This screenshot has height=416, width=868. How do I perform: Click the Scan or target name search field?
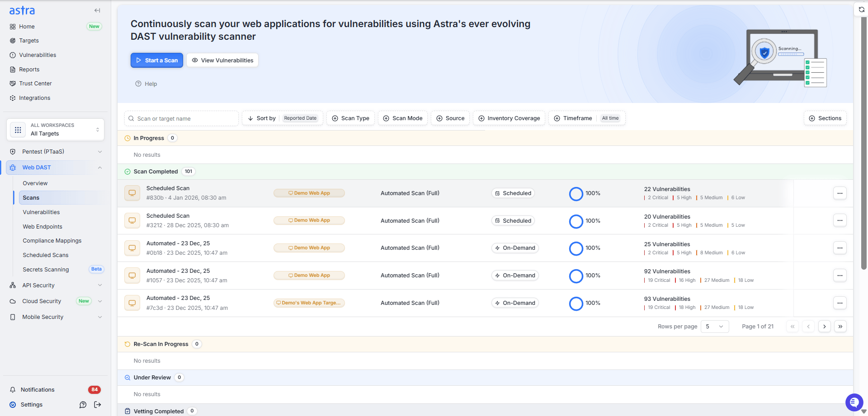point(181,118)
